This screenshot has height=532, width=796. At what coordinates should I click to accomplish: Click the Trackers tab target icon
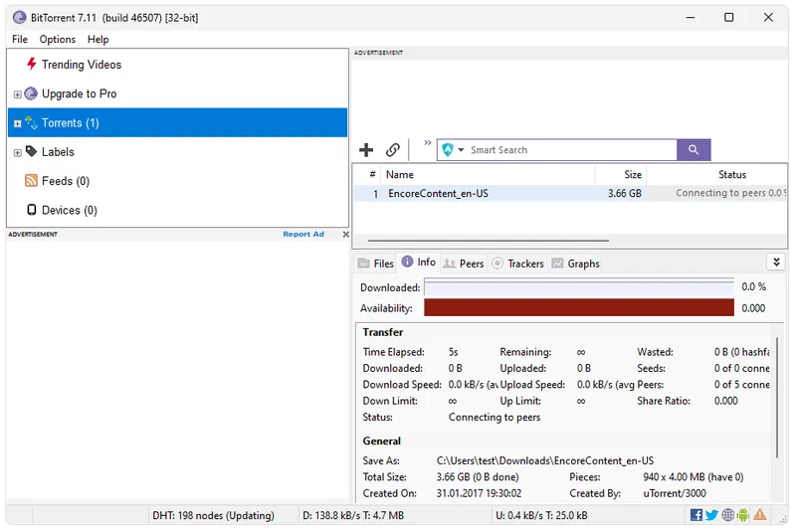pos(497,264)
